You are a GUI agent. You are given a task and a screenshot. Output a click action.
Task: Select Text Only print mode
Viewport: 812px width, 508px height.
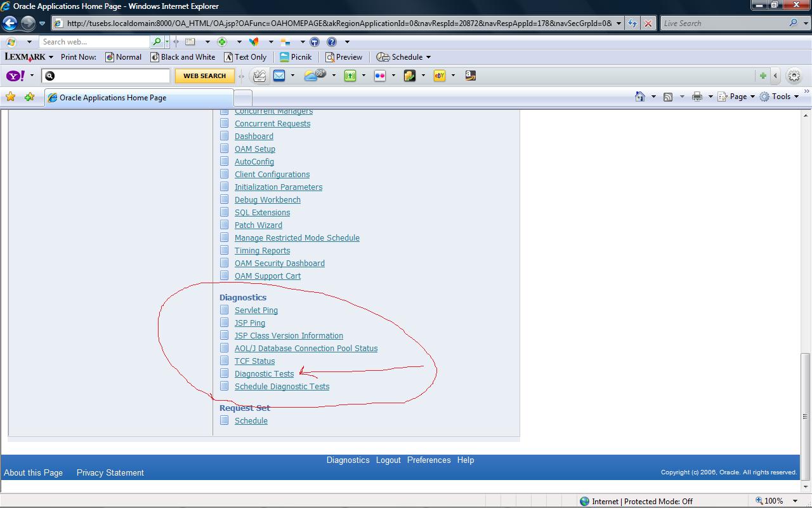[x=246, y=57]
